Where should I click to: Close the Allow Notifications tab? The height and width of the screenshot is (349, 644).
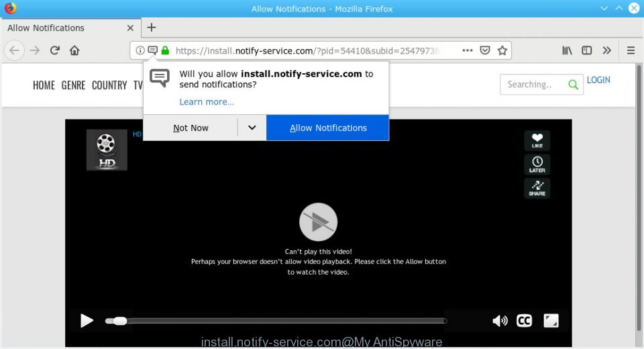(130, 28)
